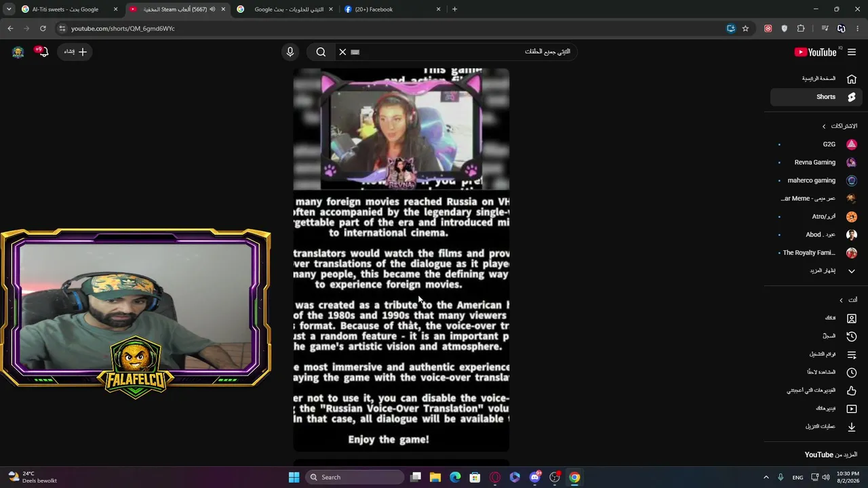Open the Revna Gaming channel
Screen dimensions: 868x488
818,163
